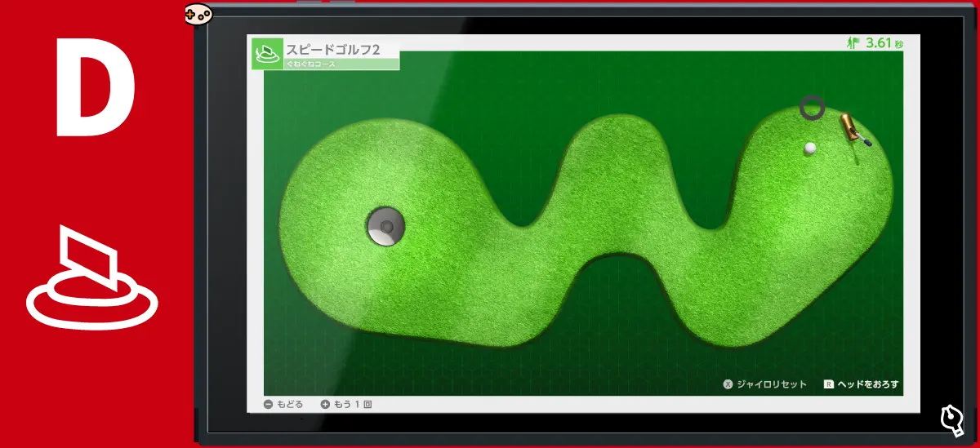This screenshot has height=448, width=980.
Task: Click the plus icon next to もう1回
Action: (x=325, y=404)
